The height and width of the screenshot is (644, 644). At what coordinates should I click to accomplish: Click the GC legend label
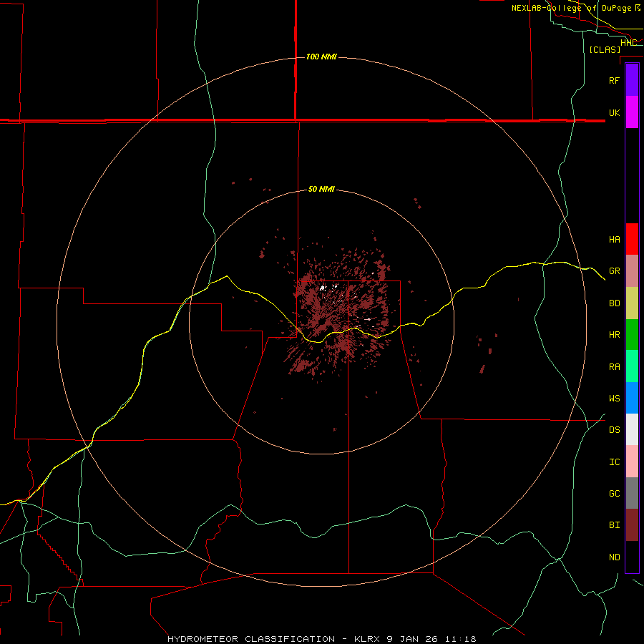[x=614, y=493]
